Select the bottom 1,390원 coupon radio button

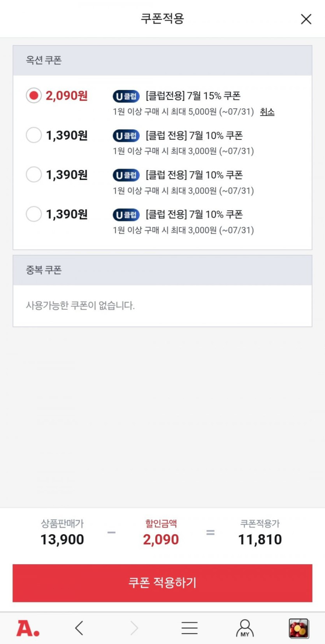coord(34,214)
